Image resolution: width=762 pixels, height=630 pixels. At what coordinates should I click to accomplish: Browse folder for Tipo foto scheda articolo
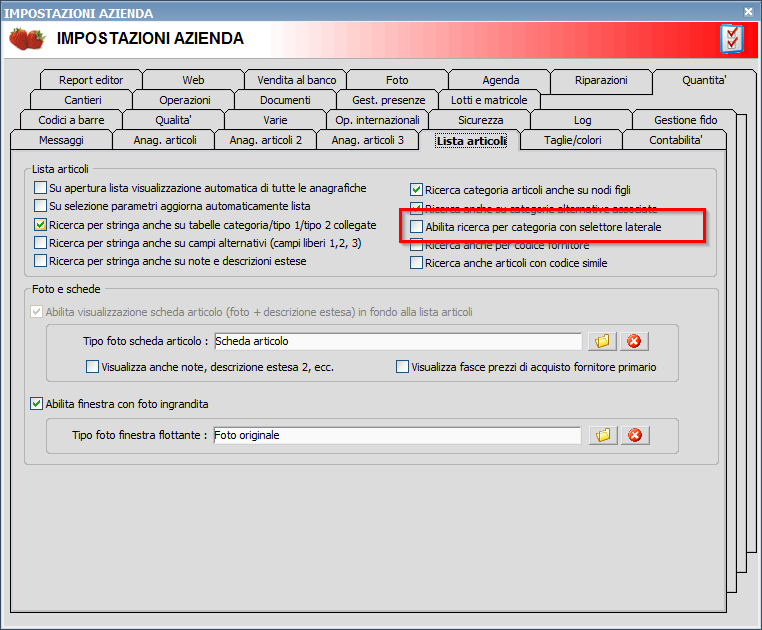click(602, 341)
